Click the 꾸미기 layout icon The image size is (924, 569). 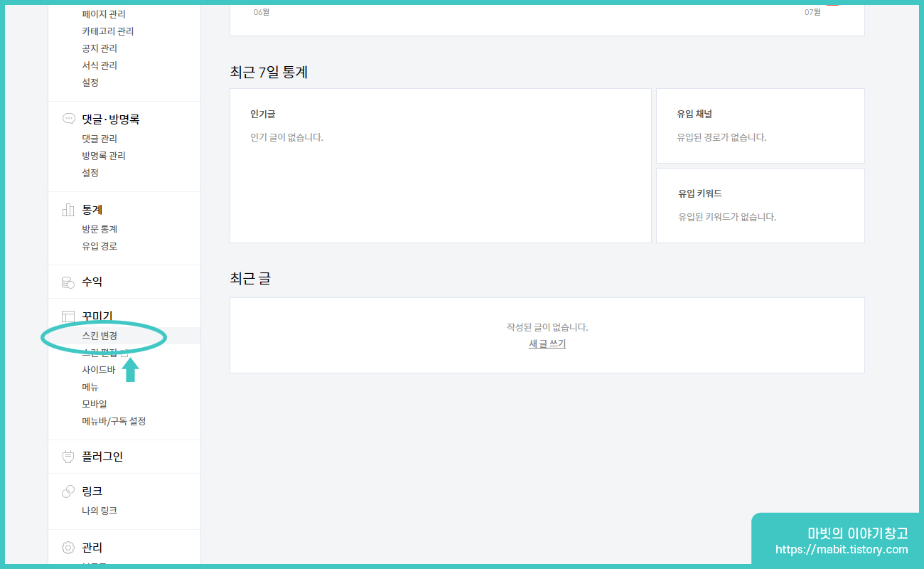(68, 317)
